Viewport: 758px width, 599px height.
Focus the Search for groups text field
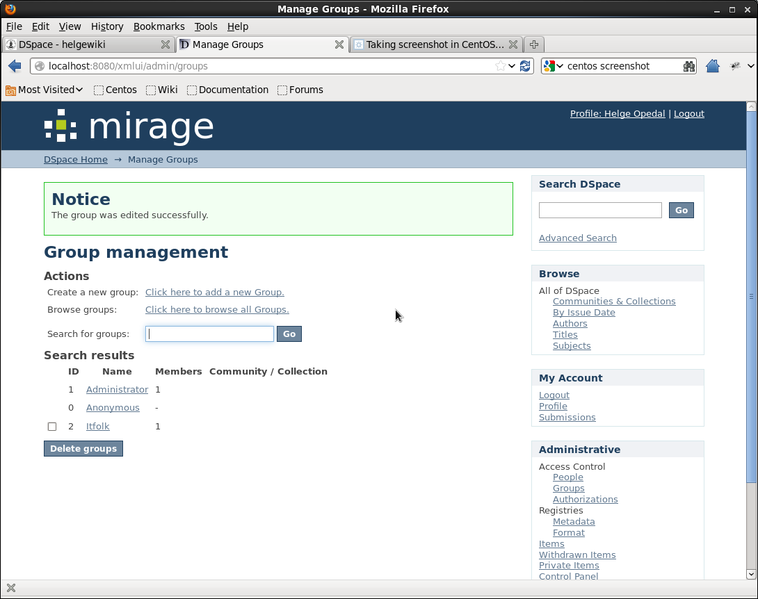[209, 334]
